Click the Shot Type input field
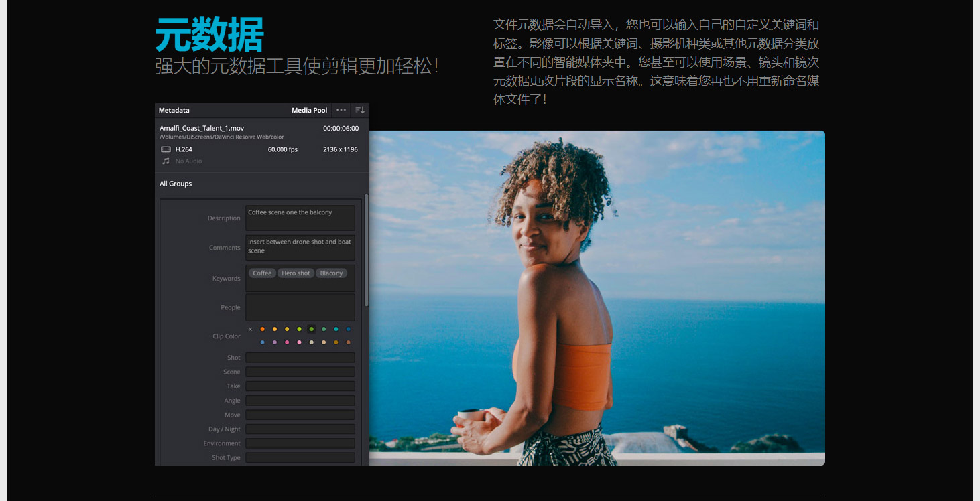 coord(300,457)
